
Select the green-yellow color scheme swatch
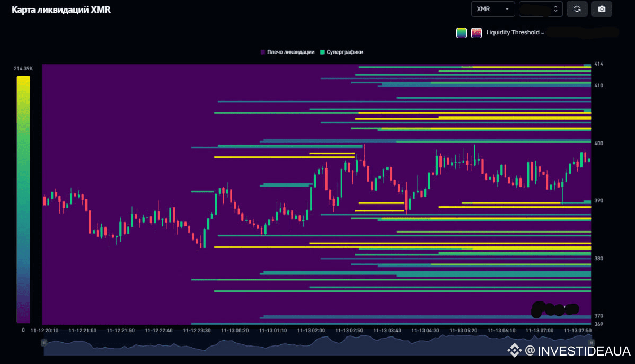tap(462, 33)
